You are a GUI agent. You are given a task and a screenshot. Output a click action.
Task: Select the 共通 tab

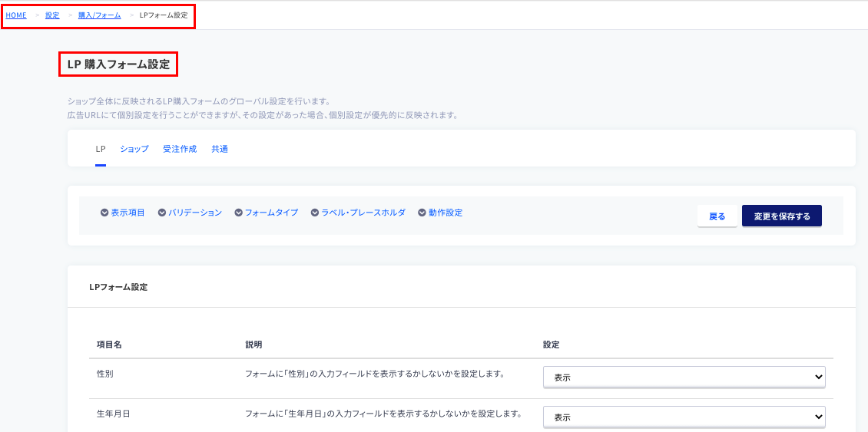click(220, 149)
